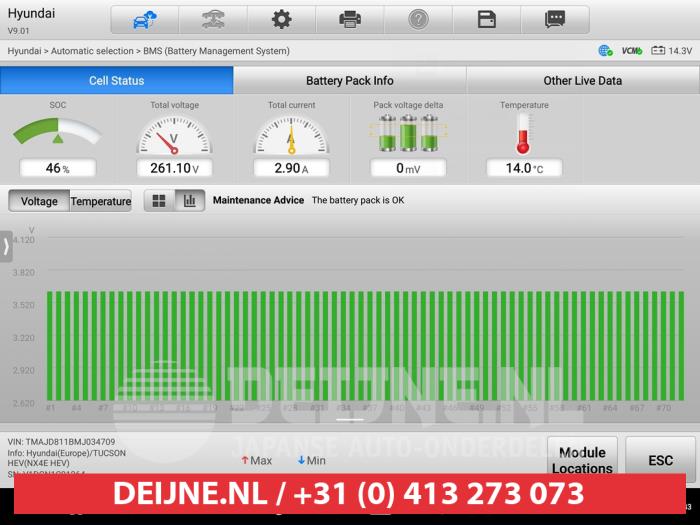
Task: Click the Min legend label
Action: point(312,460)
